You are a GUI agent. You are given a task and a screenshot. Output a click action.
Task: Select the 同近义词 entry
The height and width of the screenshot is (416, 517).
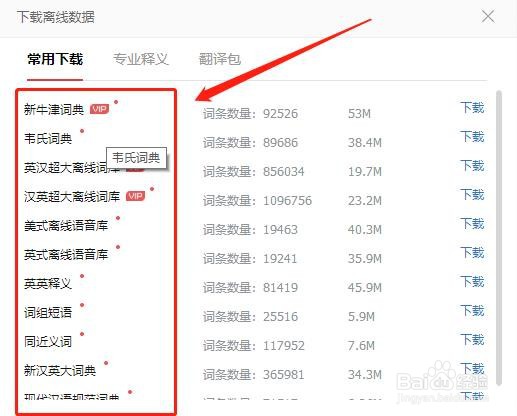pos(48,341)
